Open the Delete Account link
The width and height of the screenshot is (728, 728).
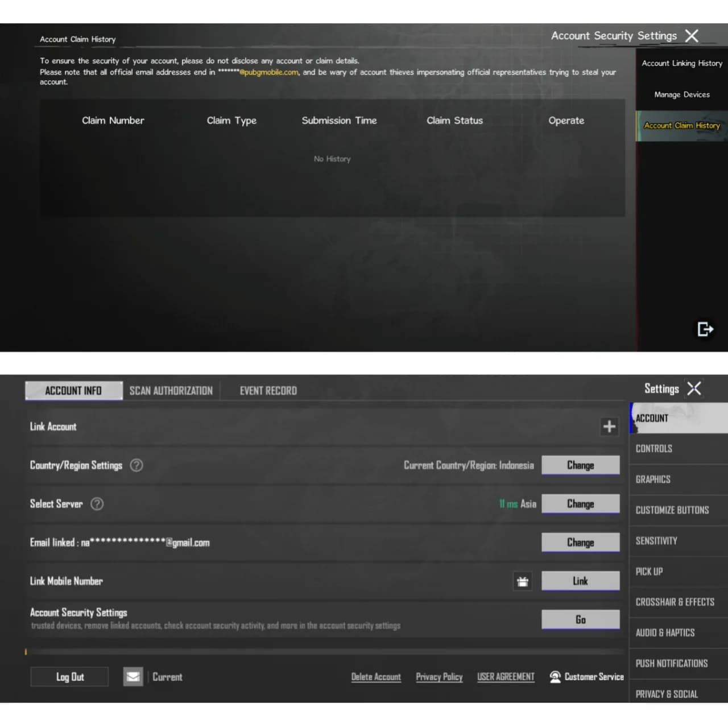[376, 677]
